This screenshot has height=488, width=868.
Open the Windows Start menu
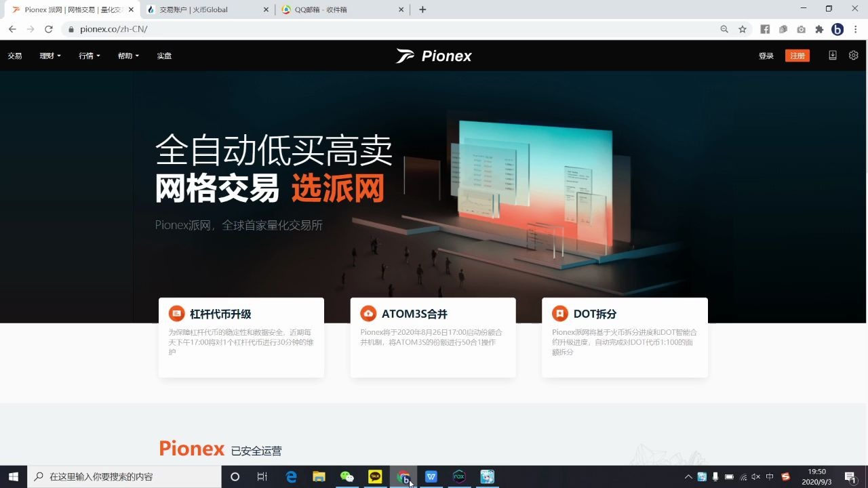14,476
